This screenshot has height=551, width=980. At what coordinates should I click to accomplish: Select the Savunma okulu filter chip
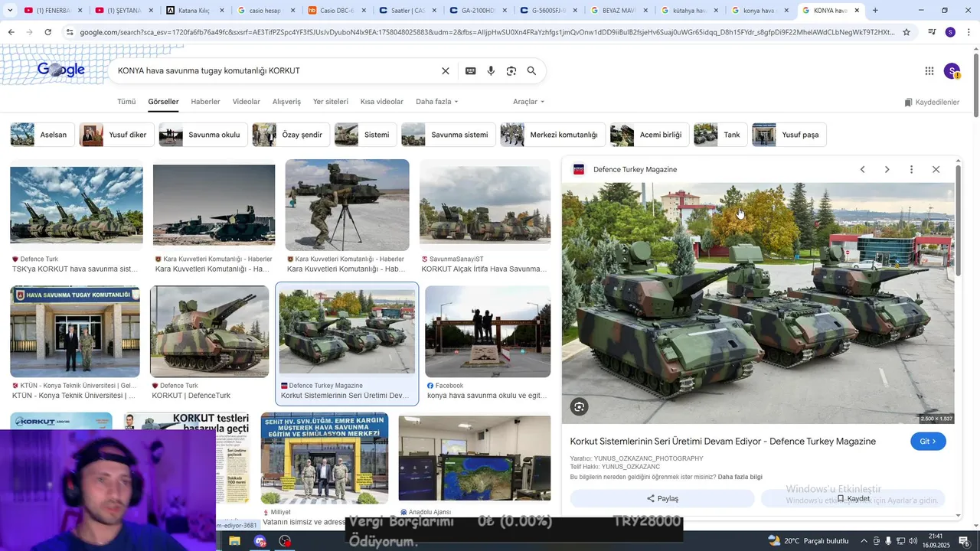point(202,135)
